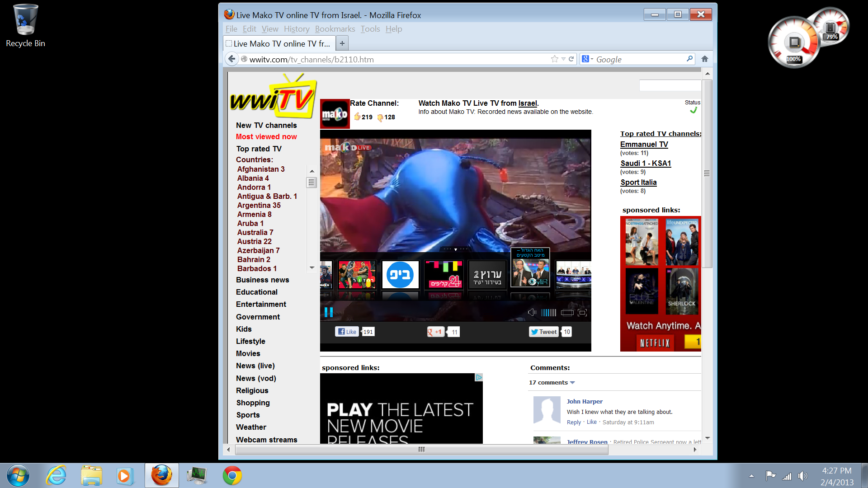Open the Most viewed now link
Screen dimensions: 868x488
point(266,136)
